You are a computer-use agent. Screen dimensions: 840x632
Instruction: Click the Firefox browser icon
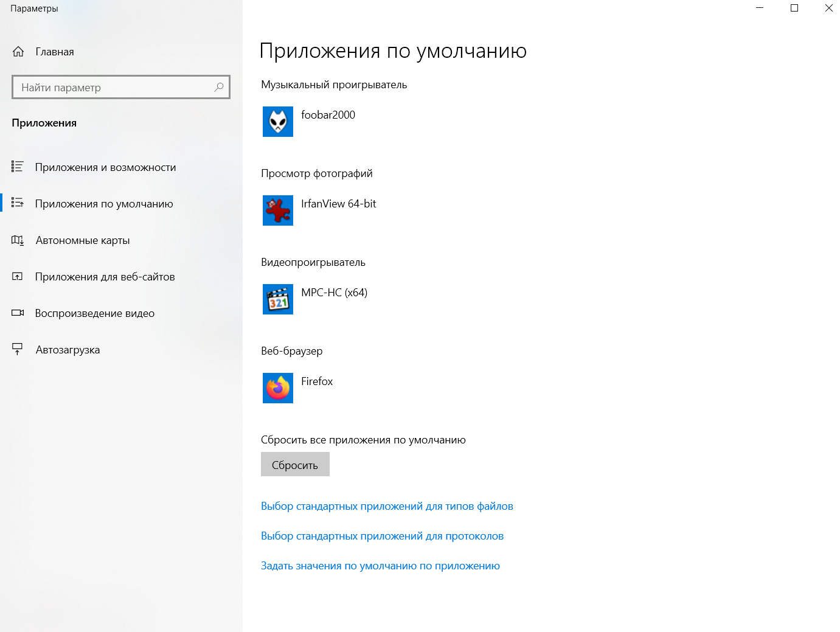pos(277,388)
